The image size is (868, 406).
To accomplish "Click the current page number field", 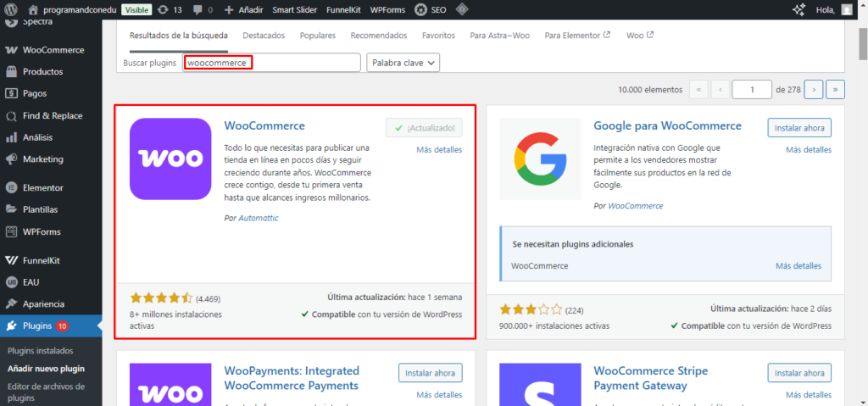I will tap(752, 89).
